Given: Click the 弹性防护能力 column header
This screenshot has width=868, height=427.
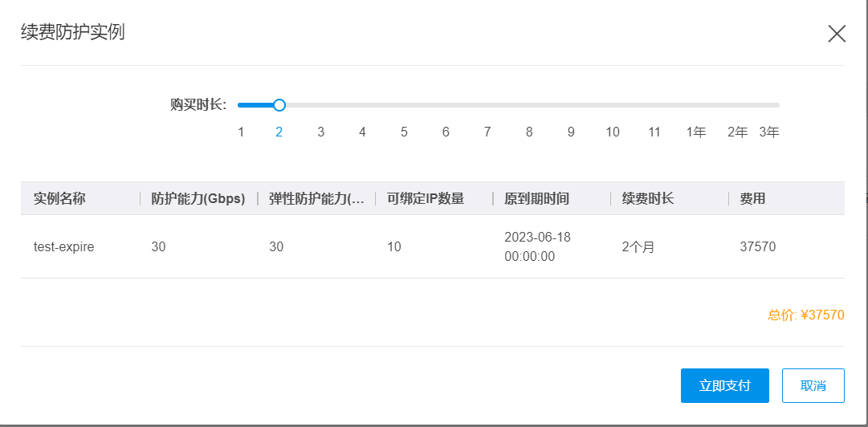Looking at the screenshot, I should click(316, 199).
